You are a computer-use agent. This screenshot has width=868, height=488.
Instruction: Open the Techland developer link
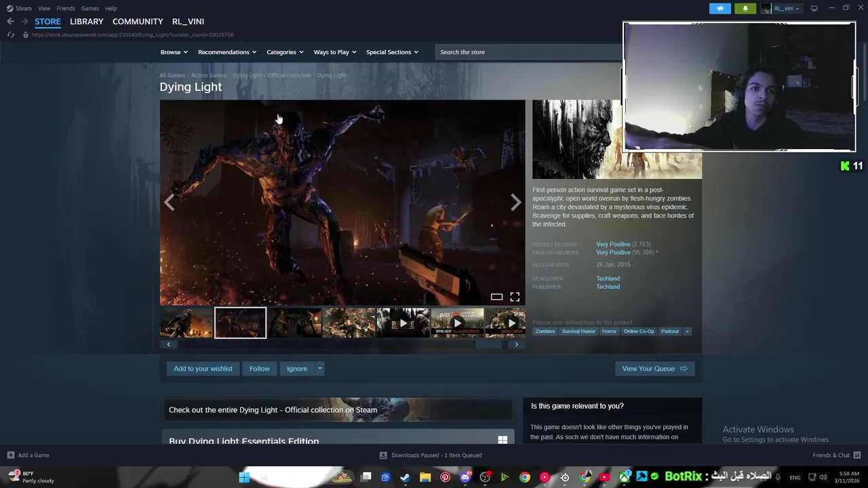pyautogui.click(x=608, y=279)
